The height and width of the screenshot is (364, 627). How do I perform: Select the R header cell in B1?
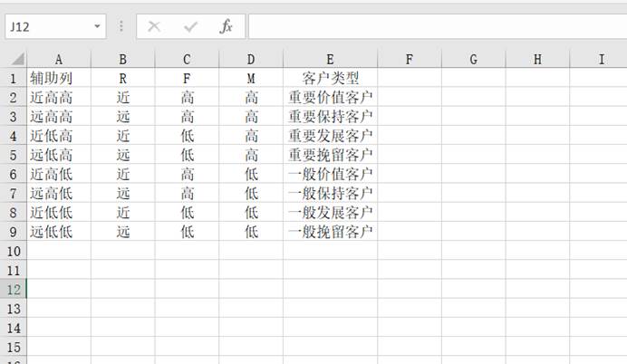122,78
